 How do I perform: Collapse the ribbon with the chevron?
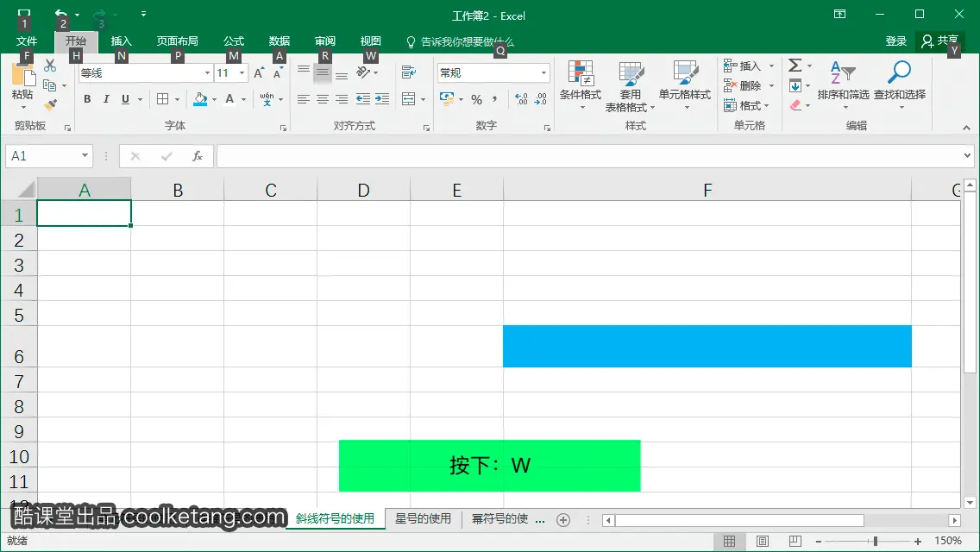pos(966,128)
